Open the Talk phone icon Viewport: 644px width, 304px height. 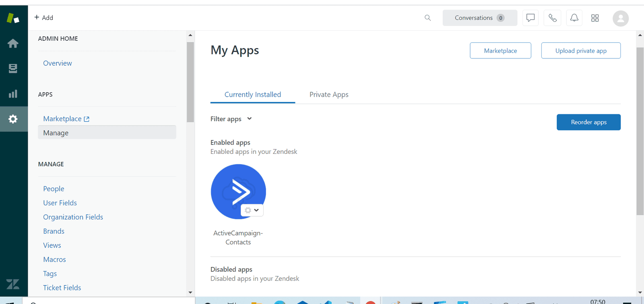(x=552, y=18)
